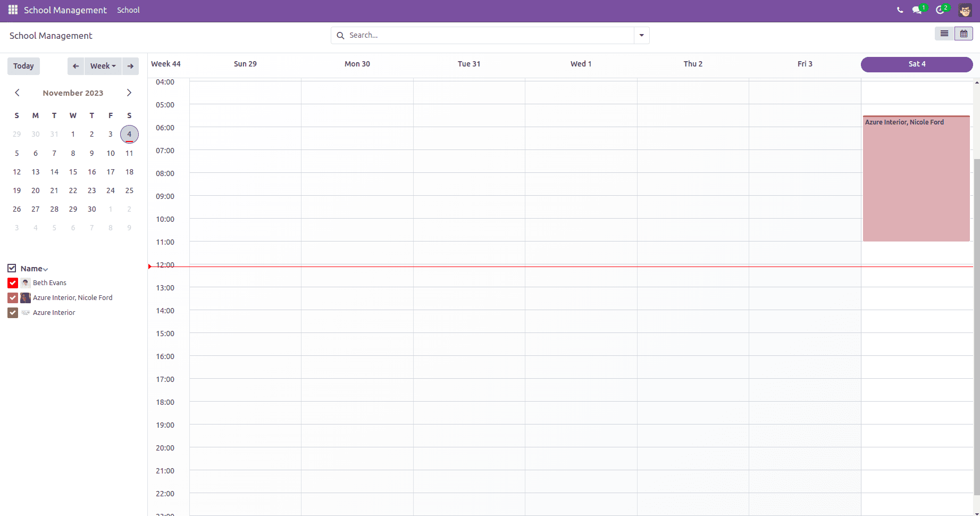The width and height of the screenshot is (980, 516).
Task: Click the Week 44 label
Action: 166,64
